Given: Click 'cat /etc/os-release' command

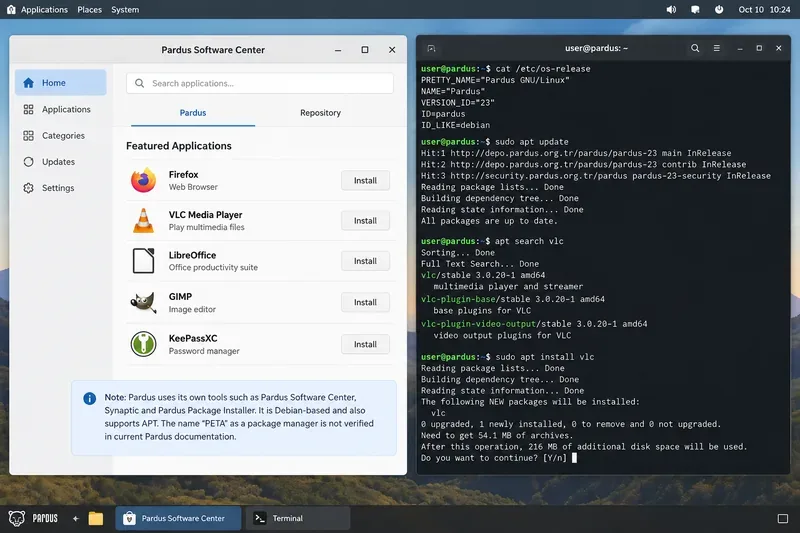Looking at the screenshot, I should pyautogui.click(x=543, y=69).
